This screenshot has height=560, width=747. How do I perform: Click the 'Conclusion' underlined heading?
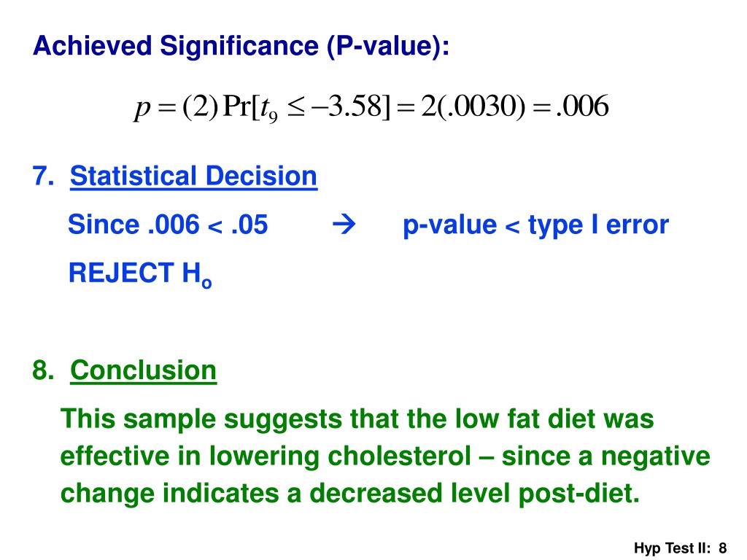tap(144, 370)
